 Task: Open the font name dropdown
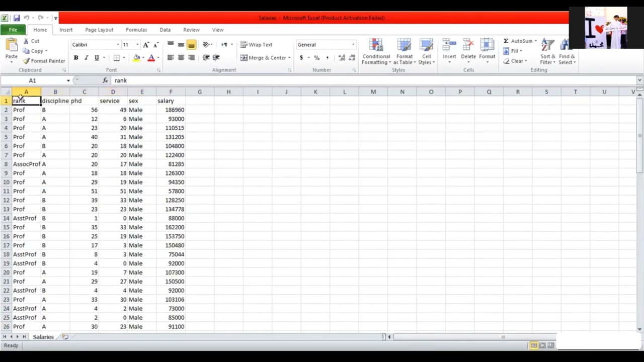(118, 45)
